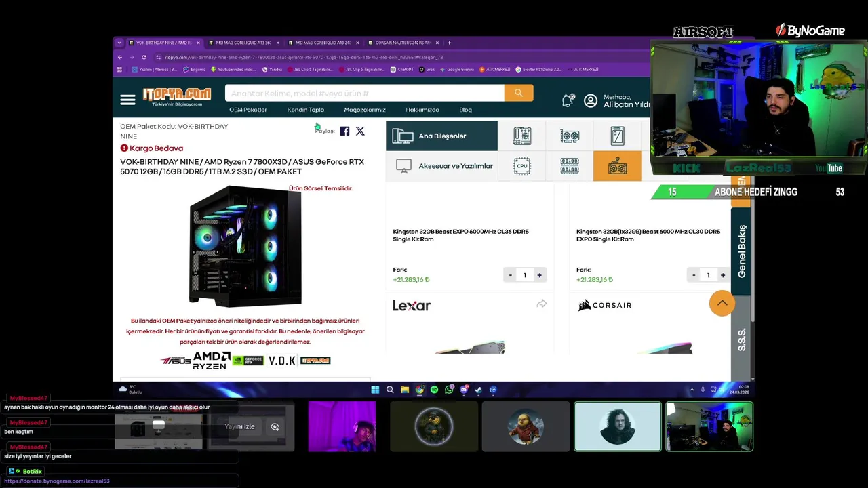Open the S.S.S. side tab
The height and width of the screenshot is (488, 868).
tap(741, 340)
